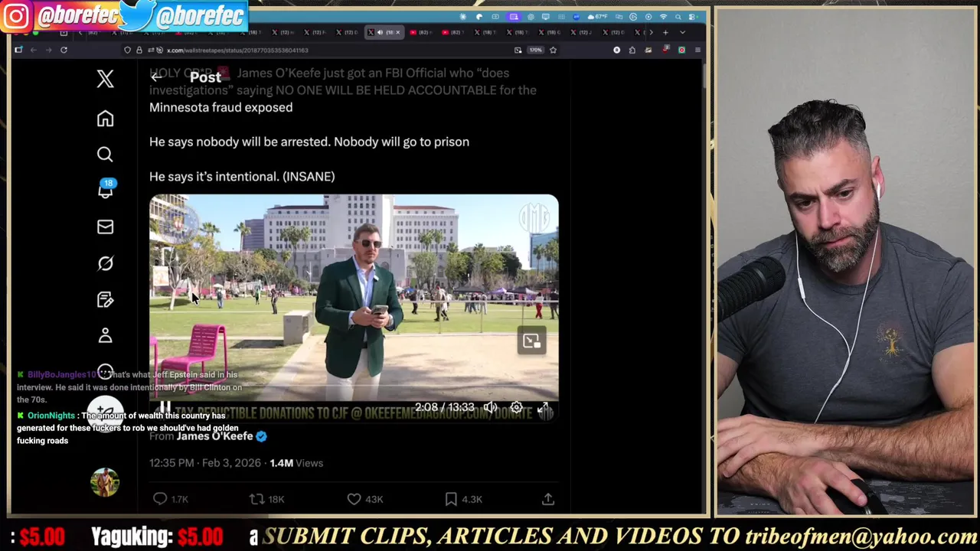Go to Home in X sidebar

click(x=105, y=119)
